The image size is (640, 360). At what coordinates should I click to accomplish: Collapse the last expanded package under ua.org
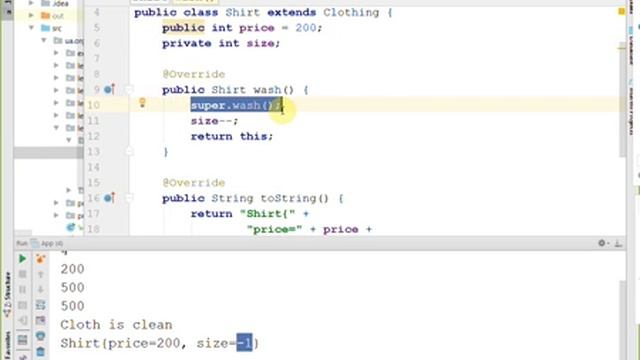tap(56, 128)
